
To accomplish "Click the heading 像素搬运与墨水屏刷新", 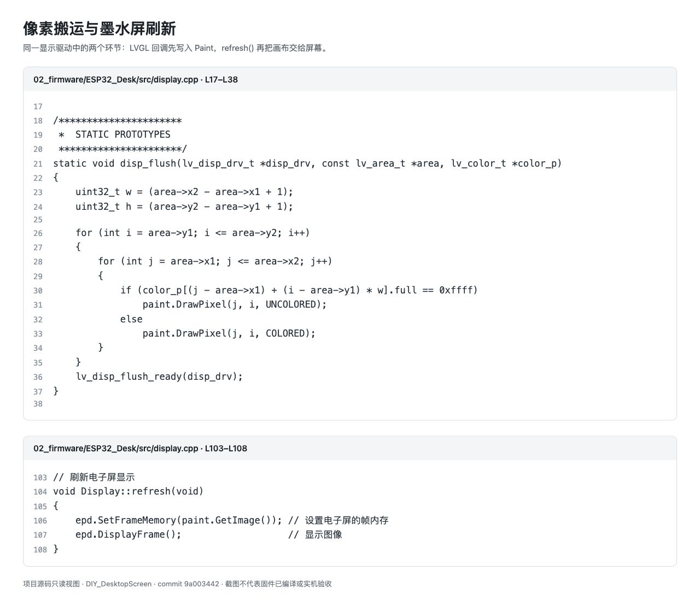I will pos(100,28).
